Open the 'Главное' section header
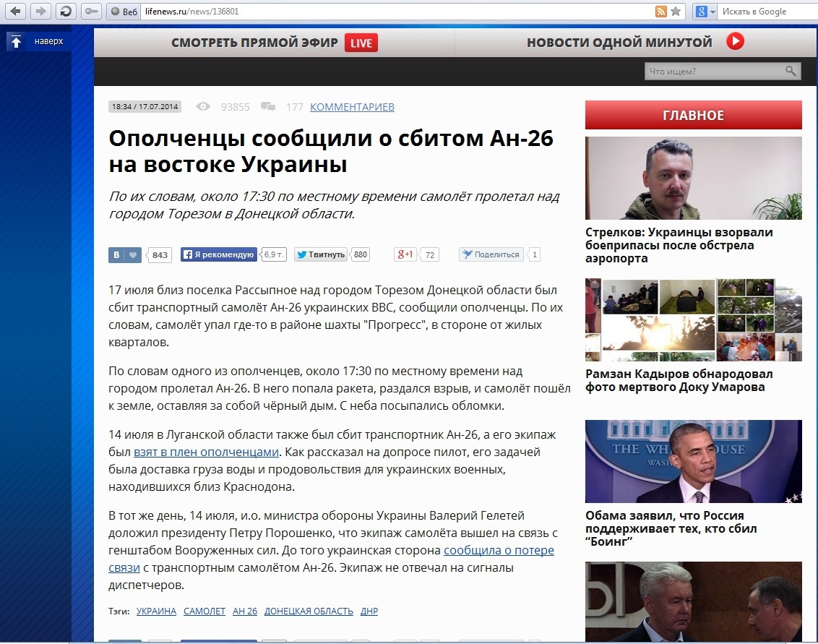 693,115
